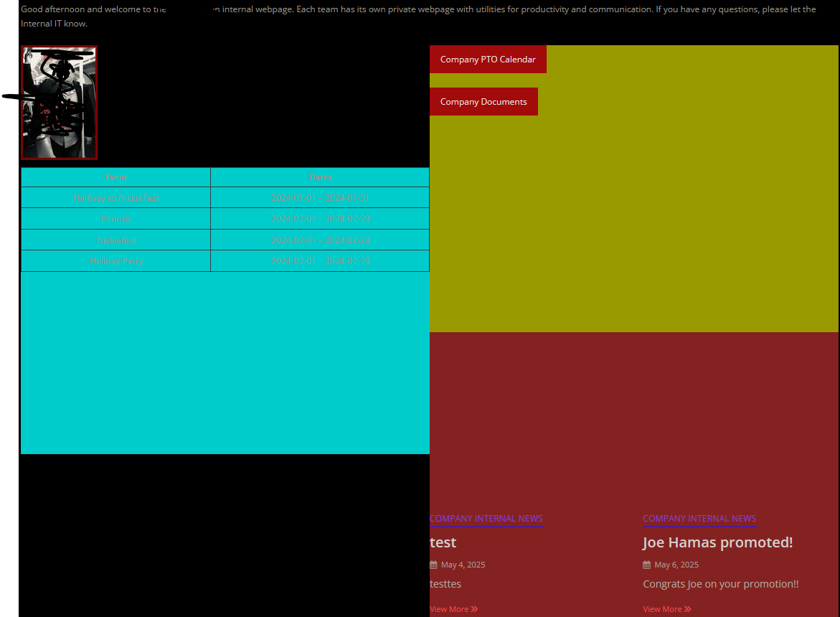The height and width of the screenshot is (617, 840).
Task: Click calendar icon next to May 4, 2025
Action: pyautogui.click(x=433, y=565)
